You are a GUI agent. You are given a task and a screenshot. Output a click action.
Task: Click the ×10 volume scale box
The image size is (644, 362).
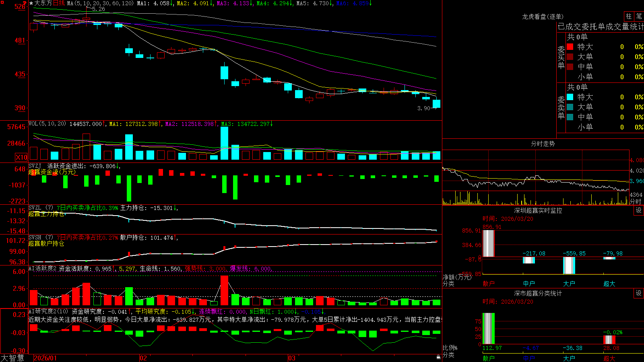click(x=21, y=157)
